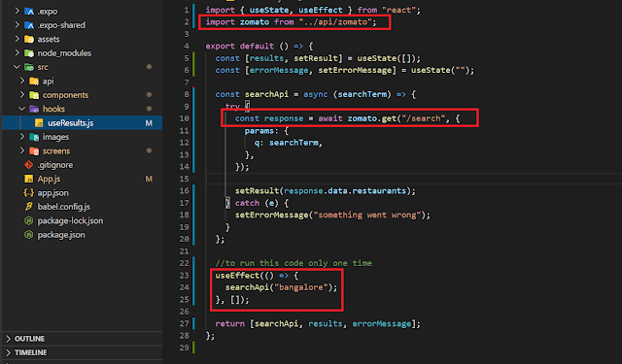Collapse the src folder chevron

point(17,67)
